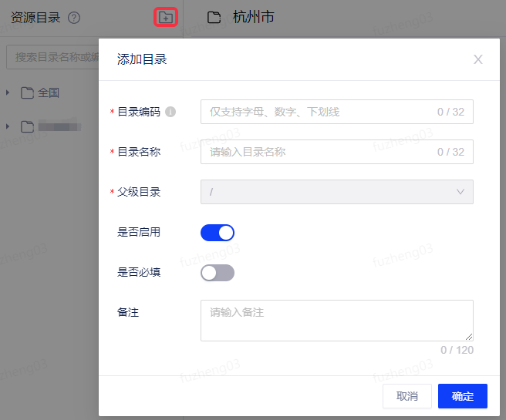Click the resize handle of 备注 textarea
506x420 pixels.
point(469,337)
